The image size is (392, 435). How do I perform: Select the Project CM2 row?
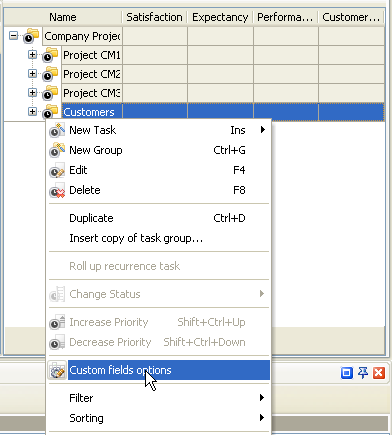click(x=92, y=74)
